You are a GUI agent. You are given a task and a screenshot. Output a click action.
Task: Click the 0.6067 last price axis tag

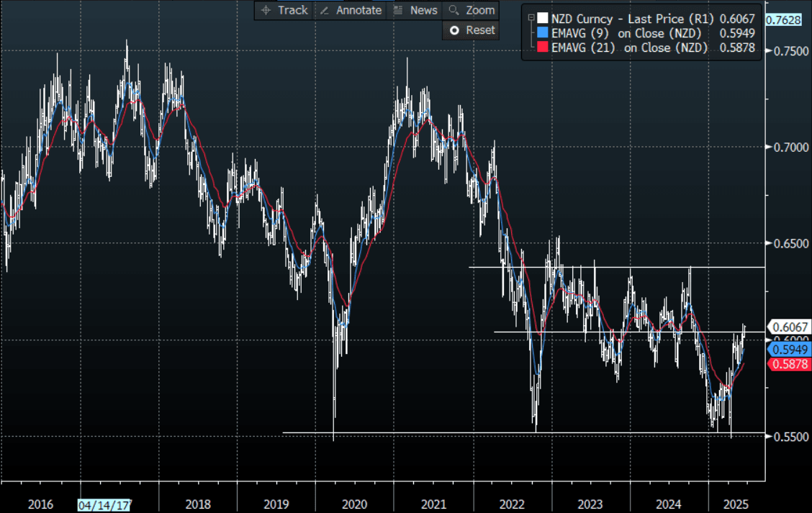[x=790, y=327]
